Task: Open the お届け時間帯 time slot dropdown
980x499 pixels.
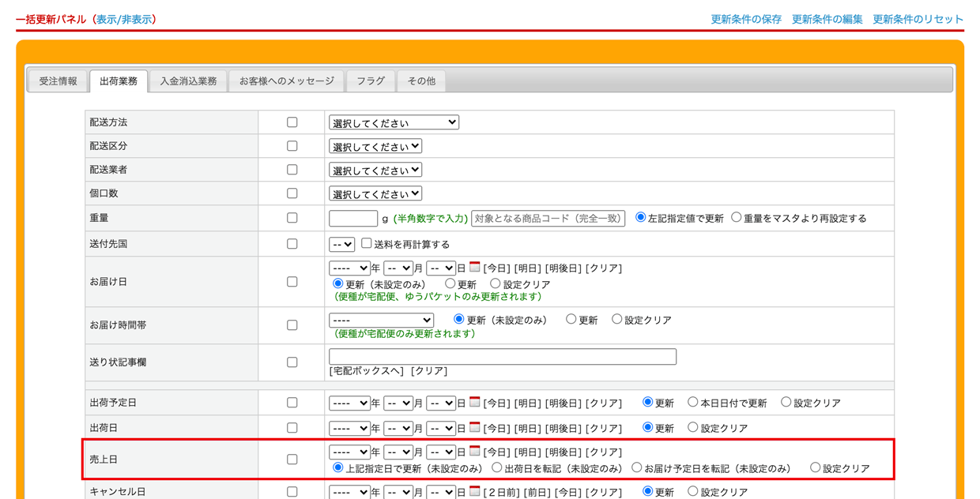Action: tap(381, 320)
